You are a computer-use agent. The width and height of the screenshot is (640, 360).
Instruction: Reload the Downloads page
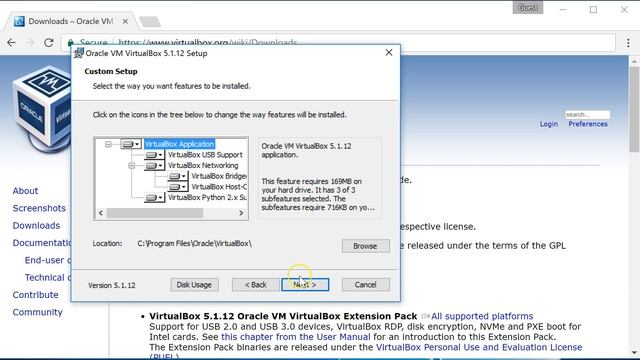tap(49, 42)
